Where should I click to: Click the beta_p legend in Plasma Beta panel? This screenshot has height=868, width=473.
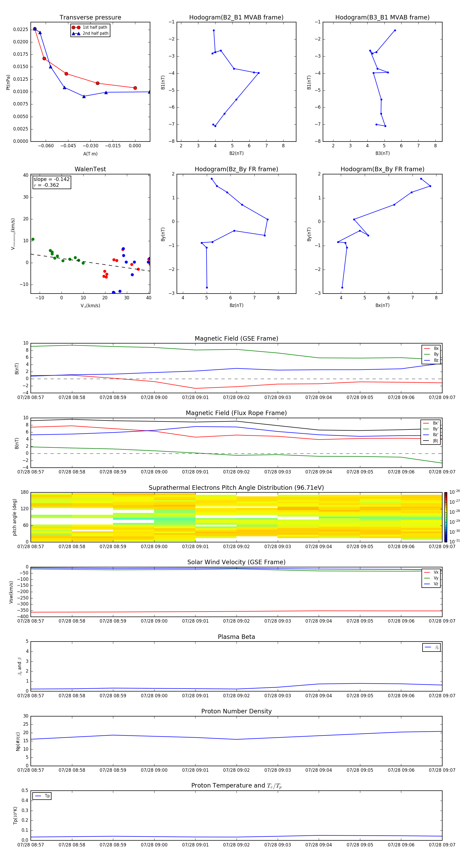click(431, 647)
